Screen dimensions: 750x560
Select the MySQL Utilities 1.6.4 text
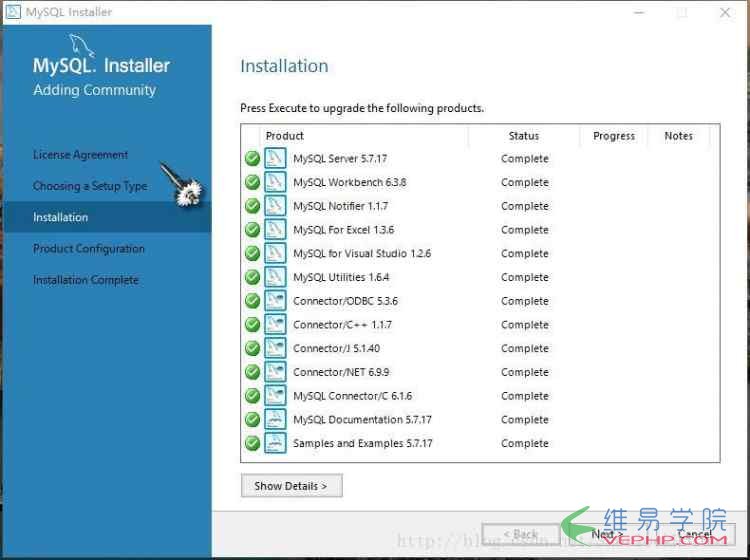pos(341,277)
